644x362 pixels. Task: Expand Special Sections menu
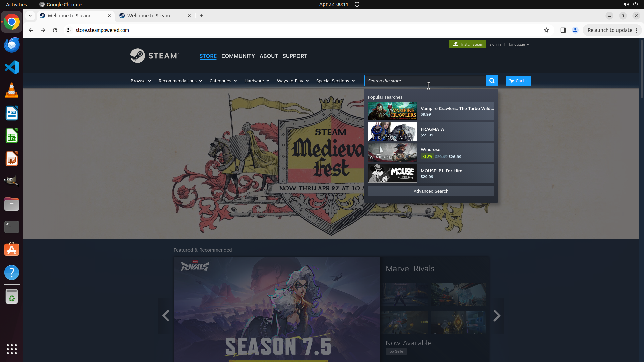[335, 81]
